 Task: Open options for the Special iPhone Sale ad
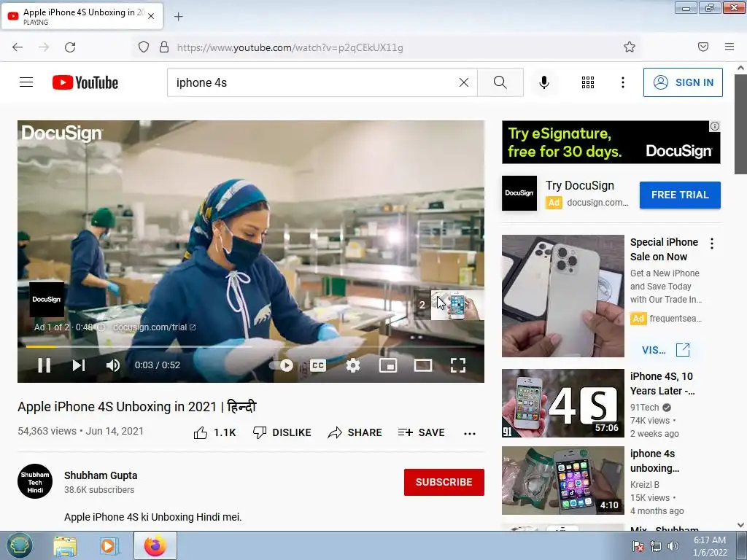tap(712, 244)
